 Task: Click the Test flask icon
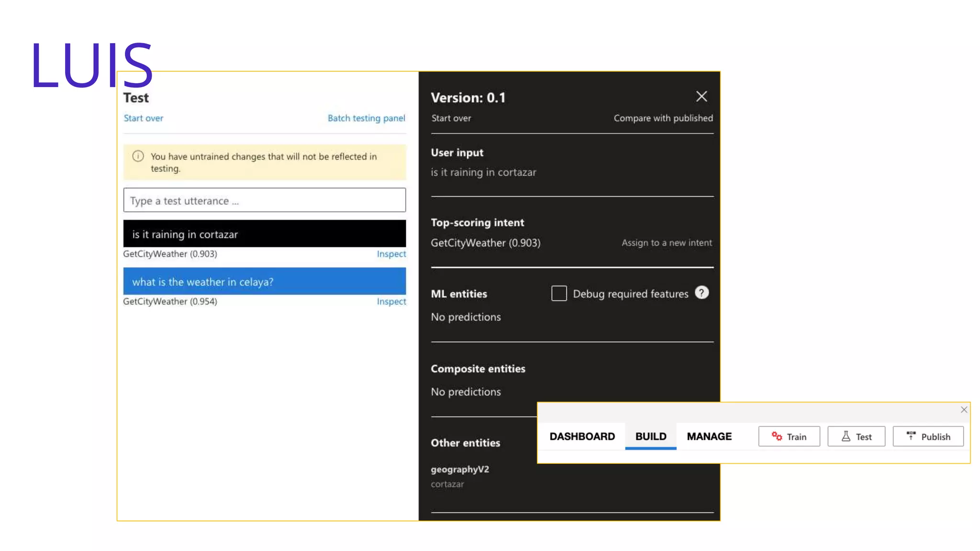[x=846, y=436]
